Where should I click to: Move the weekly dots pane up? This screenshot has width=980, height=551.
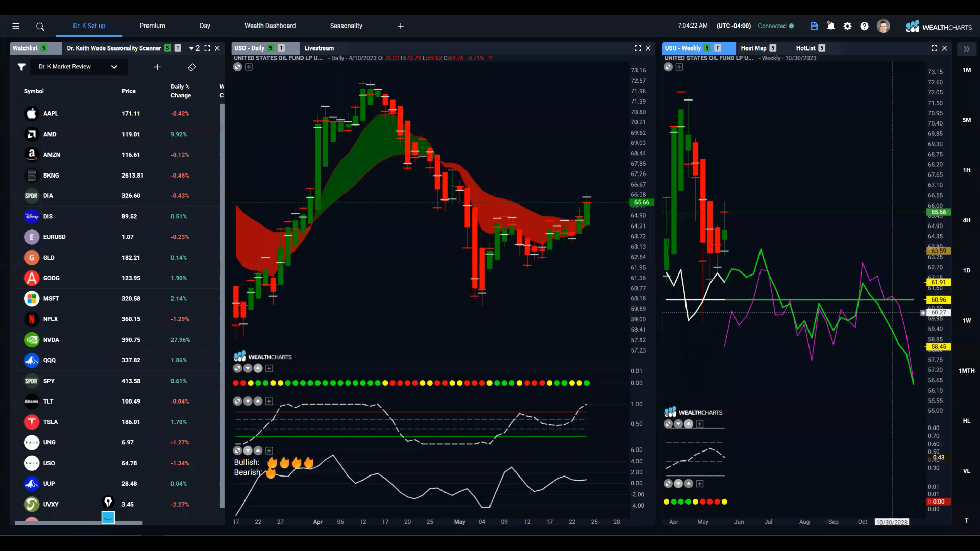(689, 484)
